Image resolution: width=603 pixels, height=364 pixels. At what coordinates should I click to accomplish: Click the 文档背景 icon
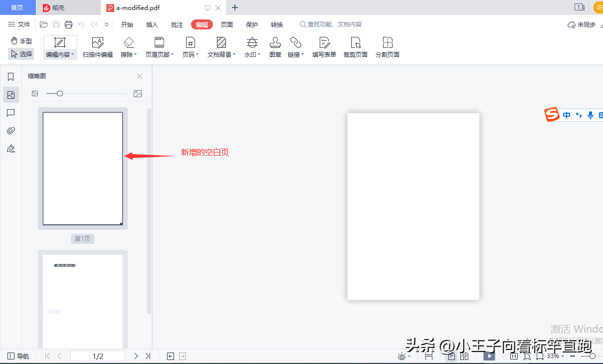221,42
